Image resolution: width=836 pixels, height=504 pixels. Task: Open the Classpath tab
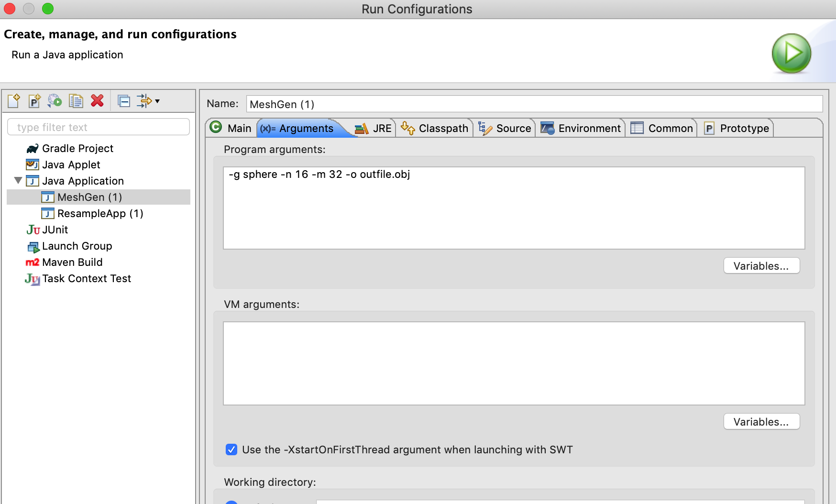[x=435, y=128]
